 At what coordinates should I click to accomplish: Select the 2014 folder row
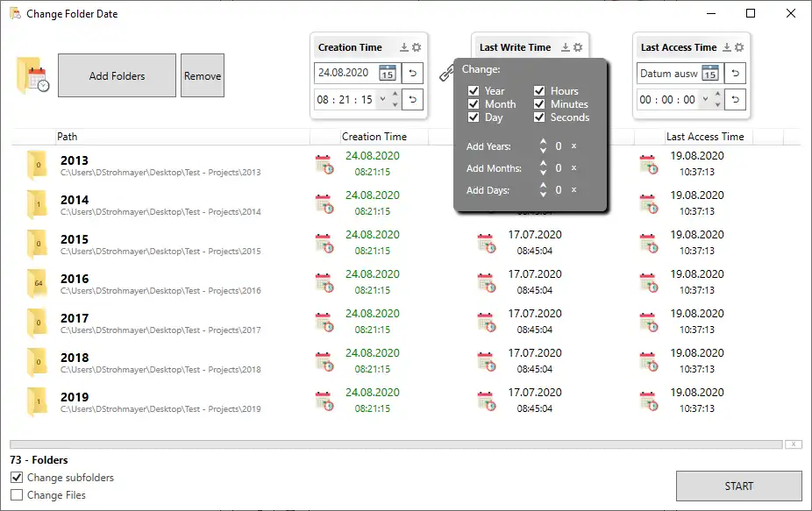point(405,204)
